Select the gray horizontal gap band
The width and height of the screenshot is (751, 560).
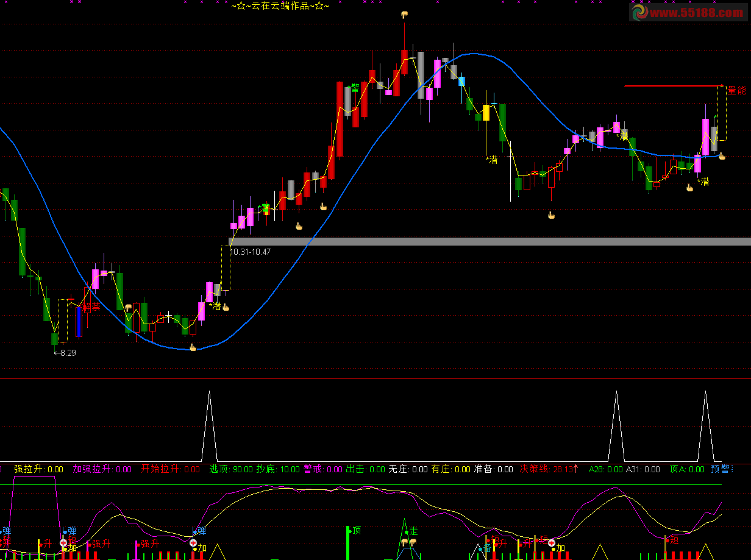point(489,241)
